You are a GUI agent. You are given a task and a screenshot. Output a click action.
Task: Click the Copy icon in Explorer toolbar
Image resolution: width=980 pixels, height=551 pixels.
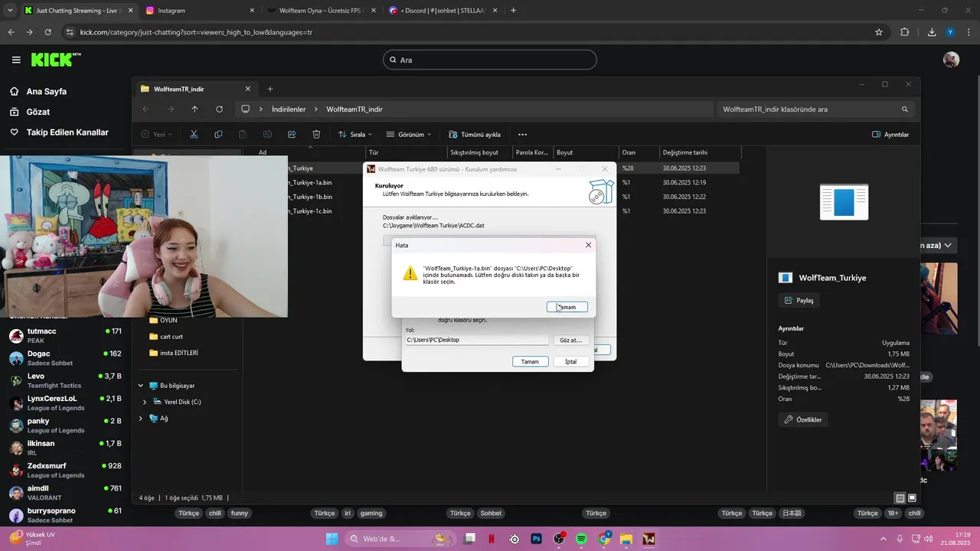coord(218,134)
